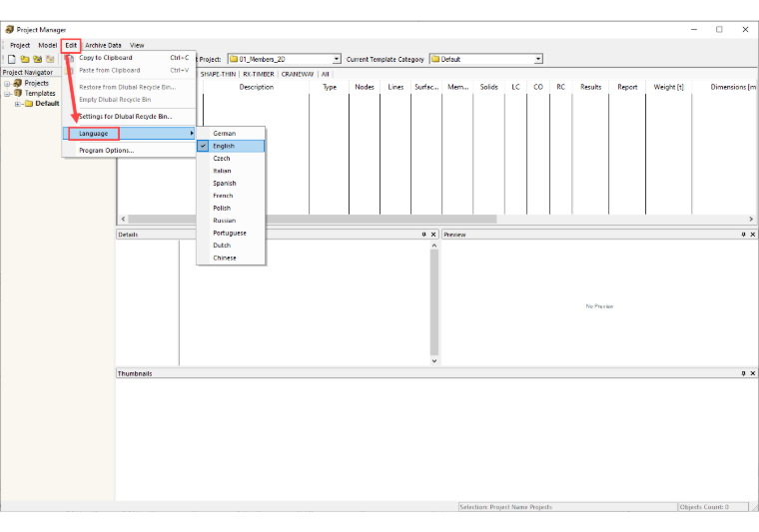Select the Templates tree item label
This screenshot has width=759, height=532.
tap(40, 93)
